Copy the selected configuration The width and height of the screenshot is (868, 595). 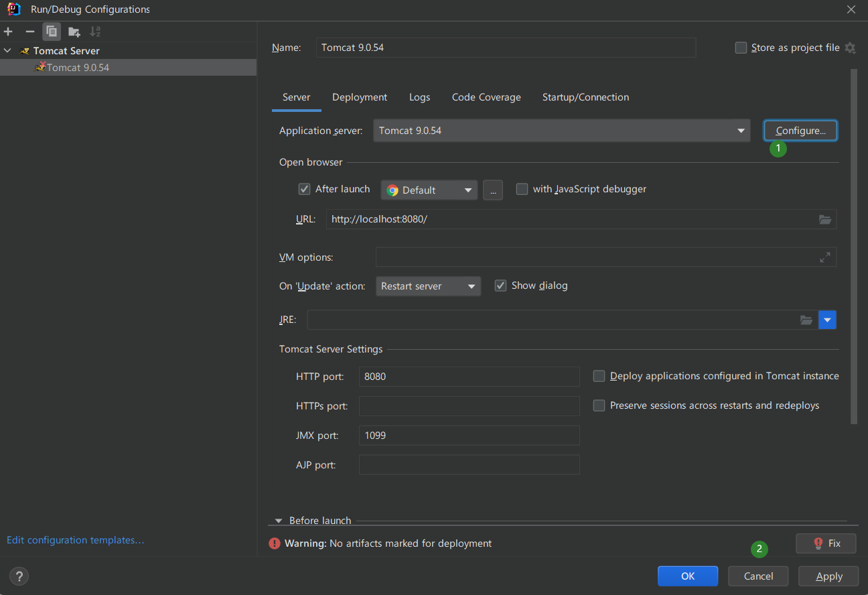tap(52, 31)
